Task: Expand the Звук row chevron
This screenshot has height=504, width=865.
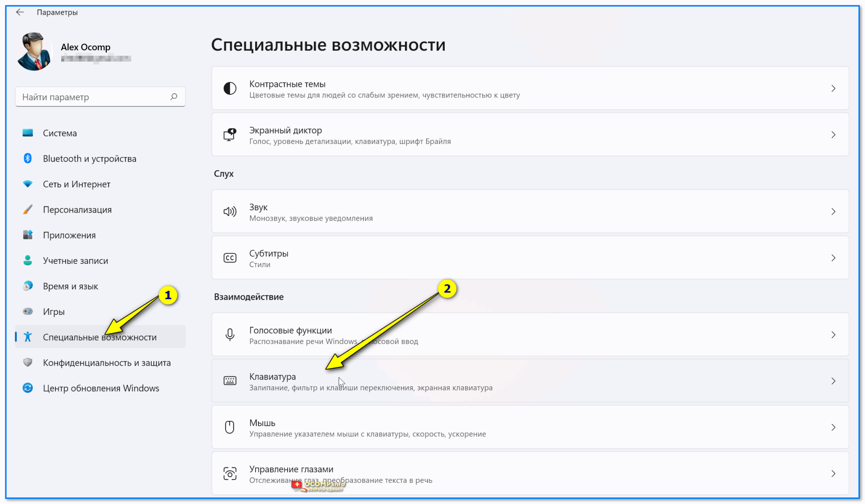Action: point(833,211)
